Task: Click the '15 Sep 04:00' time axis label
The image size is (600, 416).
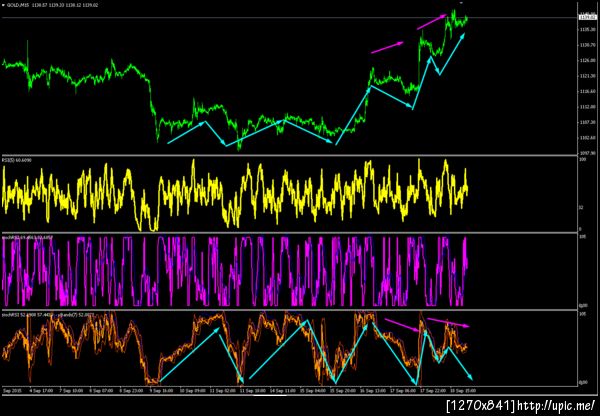Action: 314,391
